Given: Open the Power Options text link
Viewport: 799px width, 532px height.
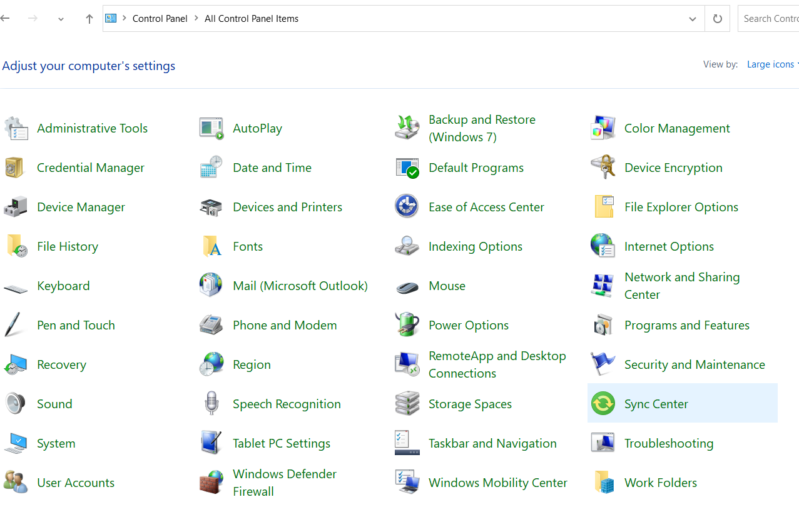Looking at the screenshot, I should point(469,325).
